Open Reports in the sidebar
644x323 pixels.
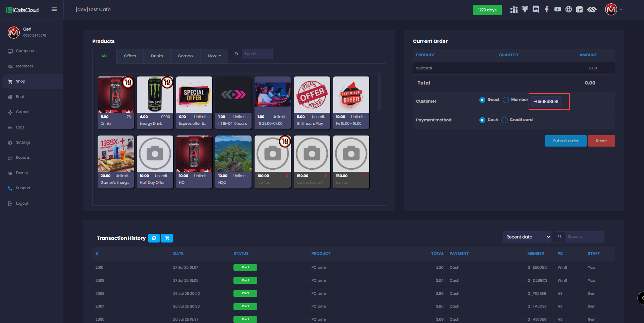click(23, 158)
